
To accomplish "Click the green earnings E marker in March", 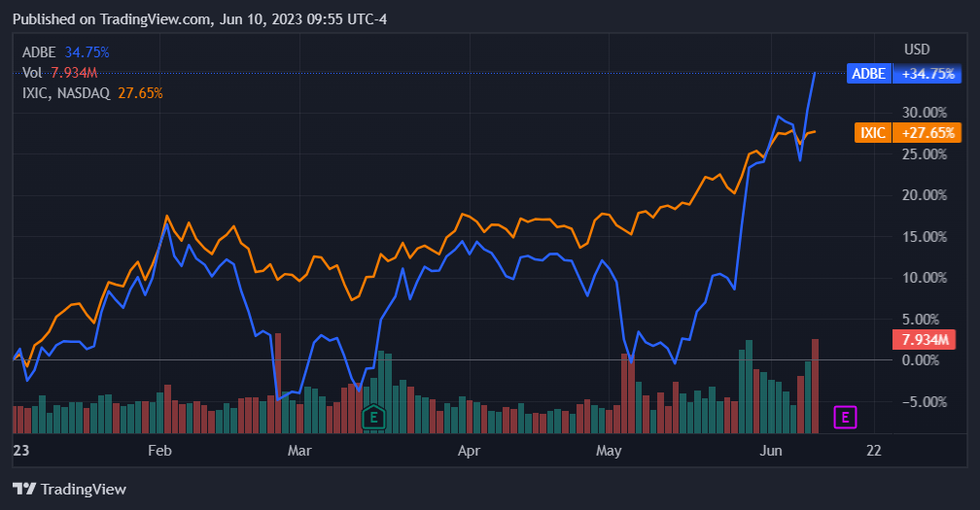I will [373, 417].
